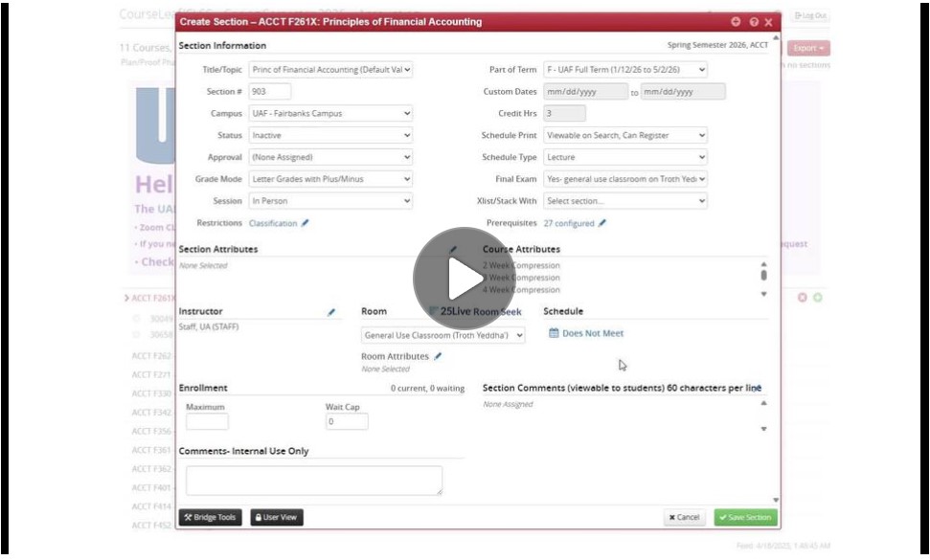Open the Schedule Type dropdown showing Lecture

[x=624, y=157]
